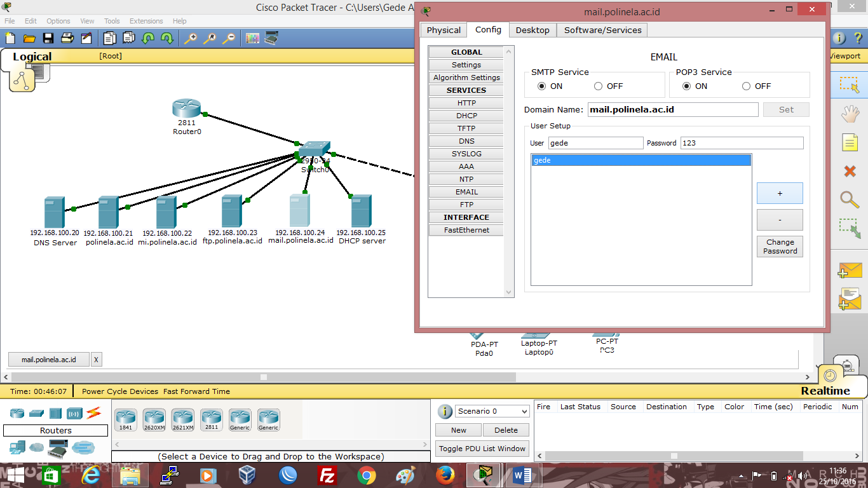Open the Software/Services tab
This screenshot has height=488, width=868.
pos(603,30)
